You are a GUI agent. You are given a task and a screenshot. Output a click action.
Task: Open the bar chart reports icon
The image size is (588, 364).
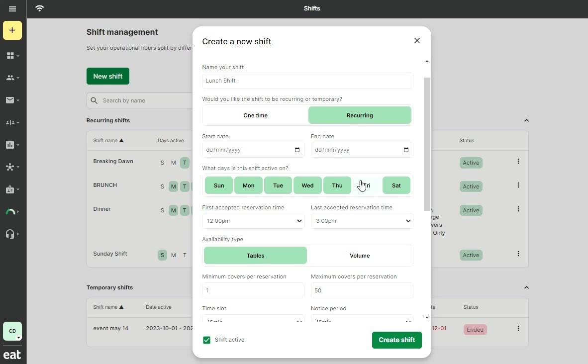point(10,145)
